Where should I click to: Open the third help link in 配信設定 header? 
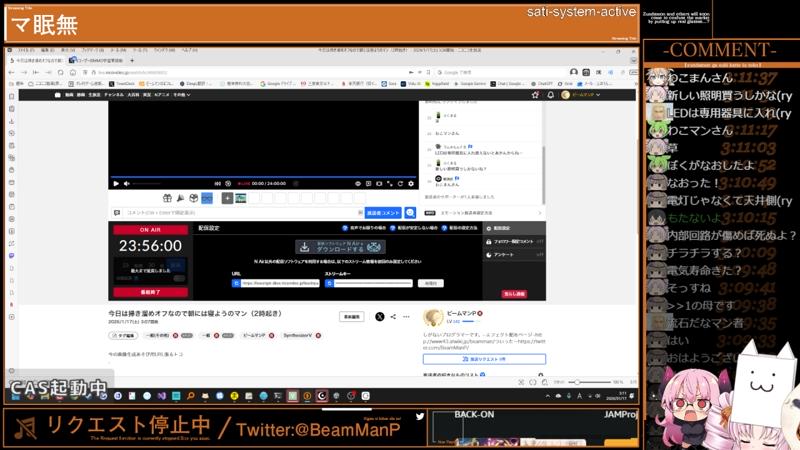click(x=460, y=228)
